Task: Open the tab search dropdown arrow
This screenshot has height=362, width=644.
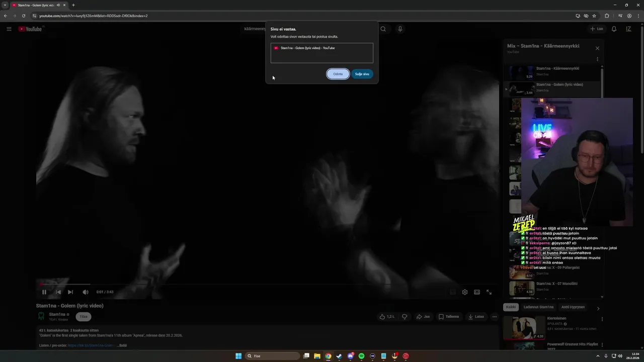Action: click(5, 5)
